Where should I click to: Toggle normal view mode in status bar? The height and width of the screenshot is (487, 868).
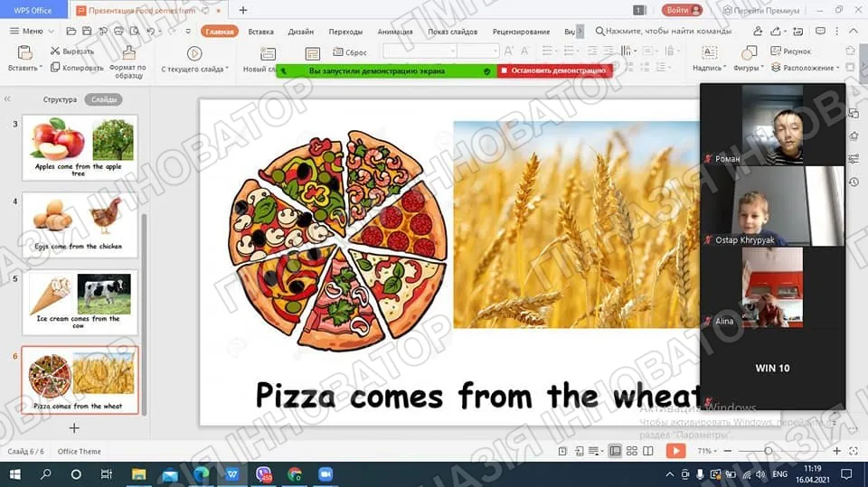(615, 451)
